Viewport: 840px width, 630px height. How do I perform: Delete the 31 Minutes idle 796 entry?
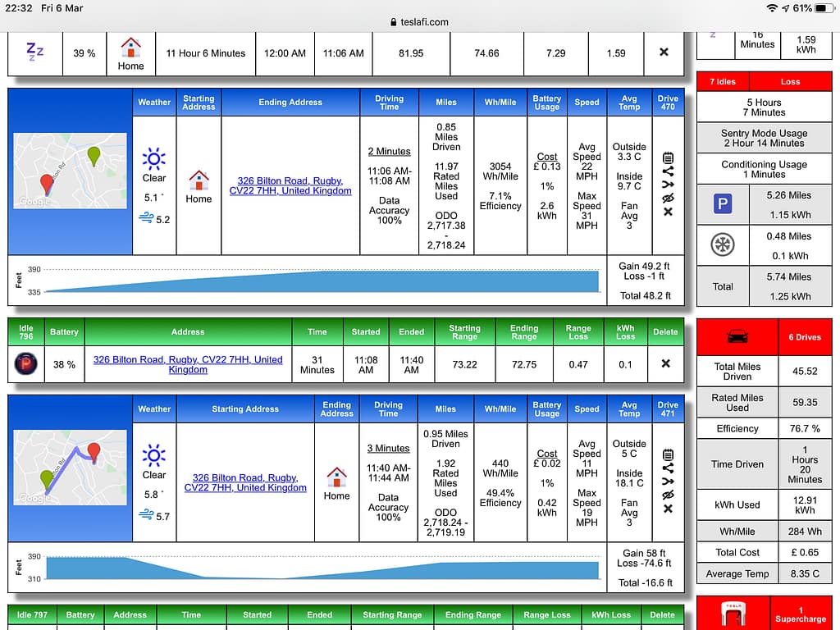tap(665, 364)
